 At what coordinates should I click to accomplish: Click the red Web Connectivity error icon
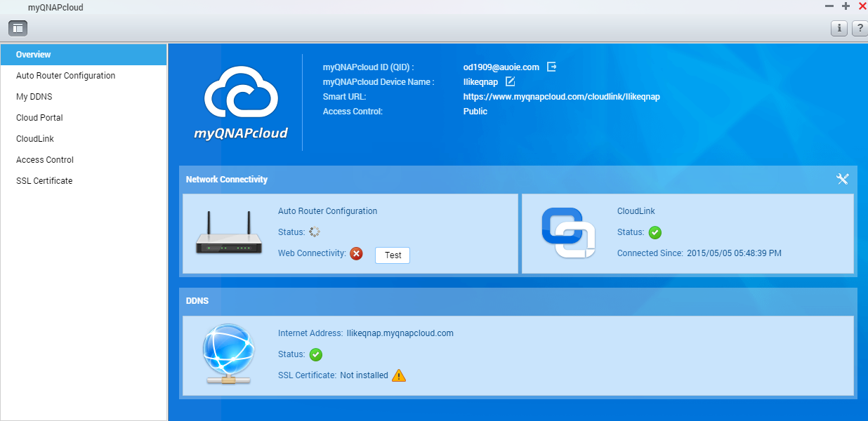356,253
